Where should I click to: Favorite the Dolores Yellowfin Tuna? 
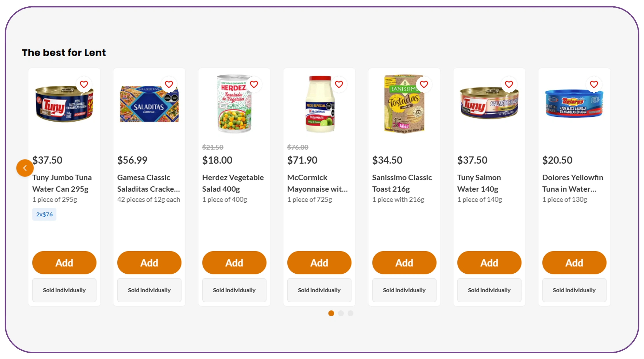coord(594,84)
